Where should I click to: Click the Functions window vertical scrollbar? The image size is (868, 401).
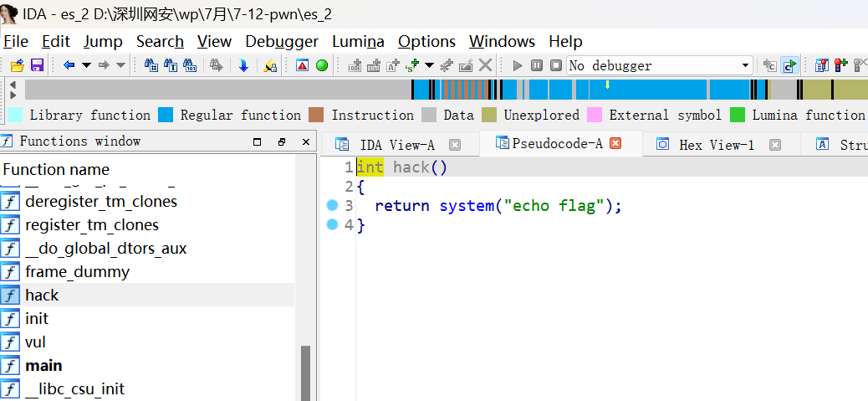point(305,368)
